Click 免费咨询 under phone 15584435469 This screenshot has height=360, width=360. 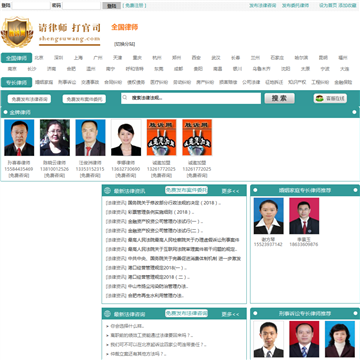pos(19,175)
